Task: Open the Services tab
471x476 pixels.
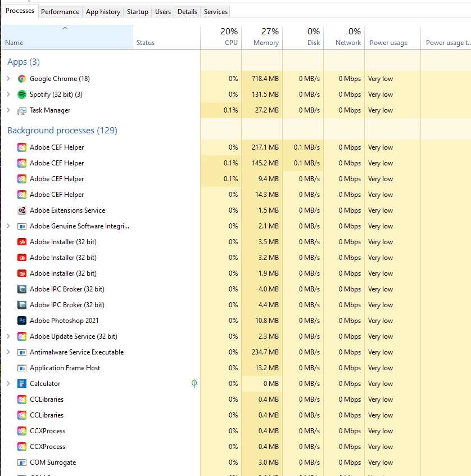Action: (216, 12)
